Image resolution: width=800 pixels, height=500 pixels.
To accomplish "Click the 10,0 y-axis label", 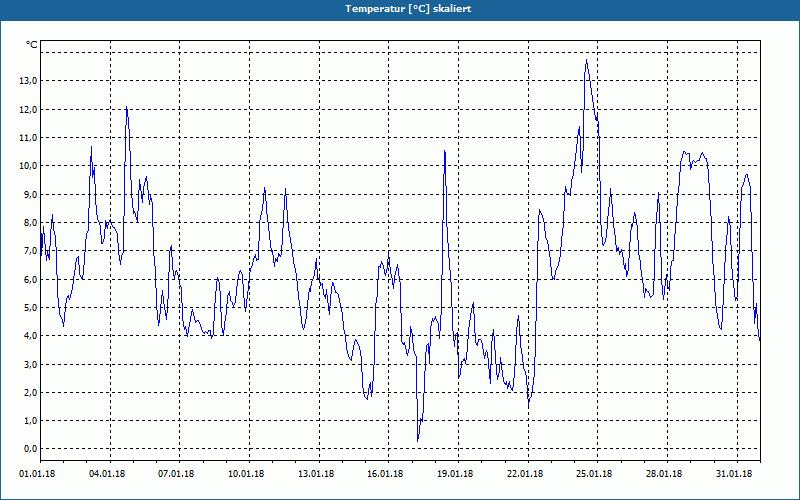I will 28,166.
